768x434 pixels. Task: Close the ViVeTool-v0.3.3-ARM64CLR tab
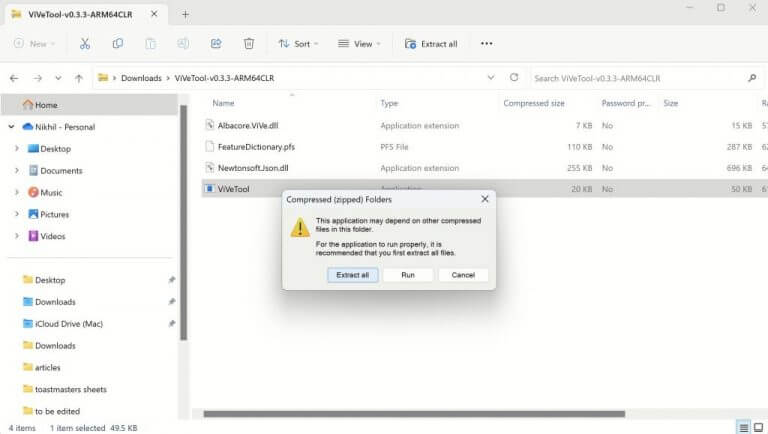coord(154,14)
